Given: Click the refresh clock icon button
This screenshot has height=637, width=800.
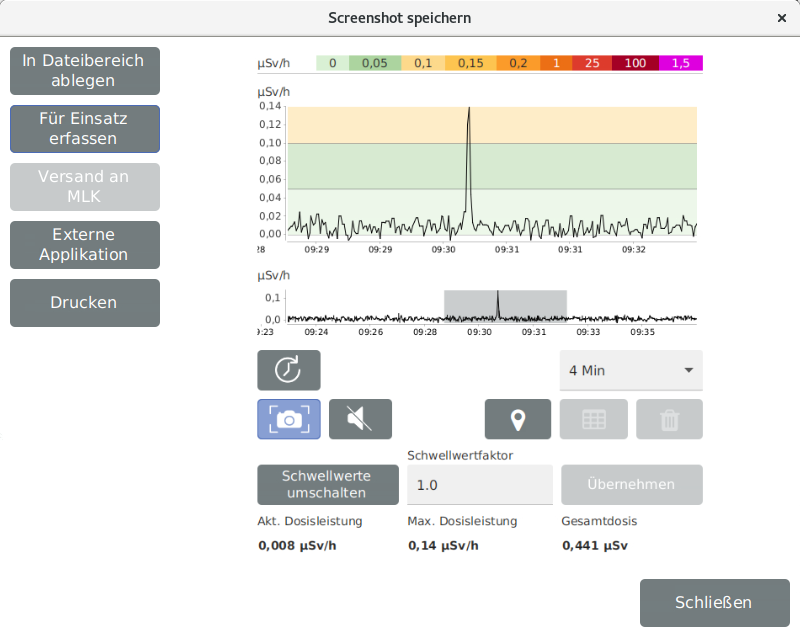Looking at the screenshot, I should (289, 370).
